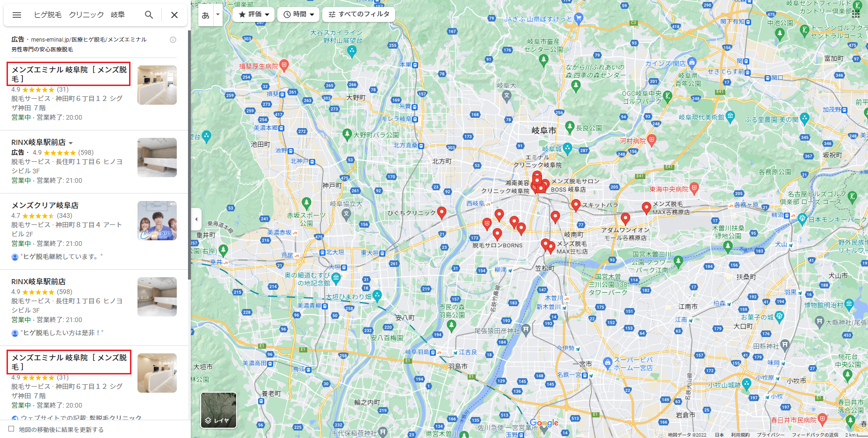Click the あ input method button
The height and width of the screenshot is (438, 868).
pyautogui.click(x=206, y=15)
